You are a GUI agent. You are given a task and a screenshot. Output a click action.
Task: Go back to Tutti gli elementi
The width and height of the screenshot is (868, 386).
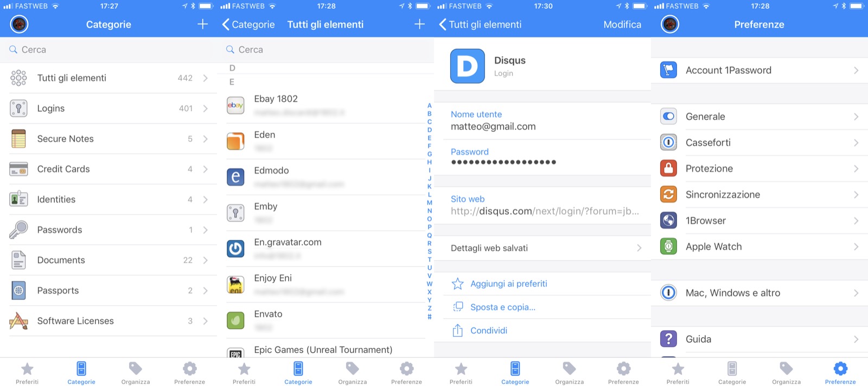(x=480, y=24)
